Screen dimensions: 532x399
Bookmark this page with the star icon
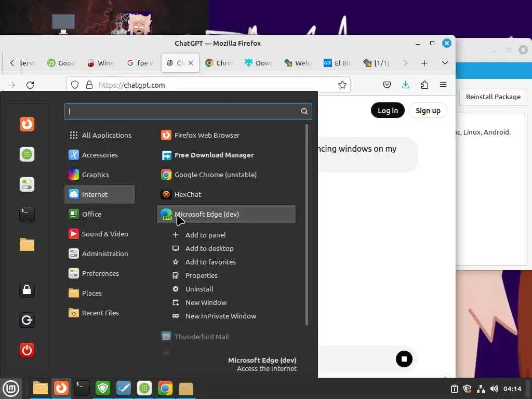[342, 85]
